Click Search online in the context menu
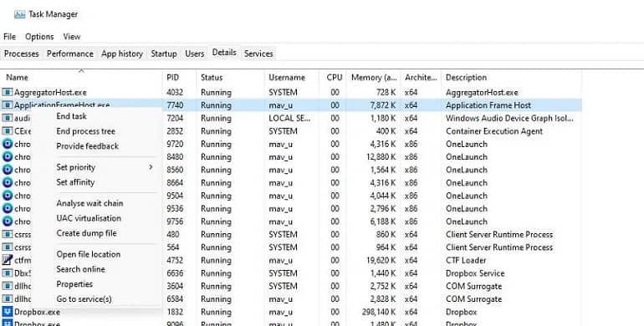This screenshot has height=326, width=644. point(80,269)
